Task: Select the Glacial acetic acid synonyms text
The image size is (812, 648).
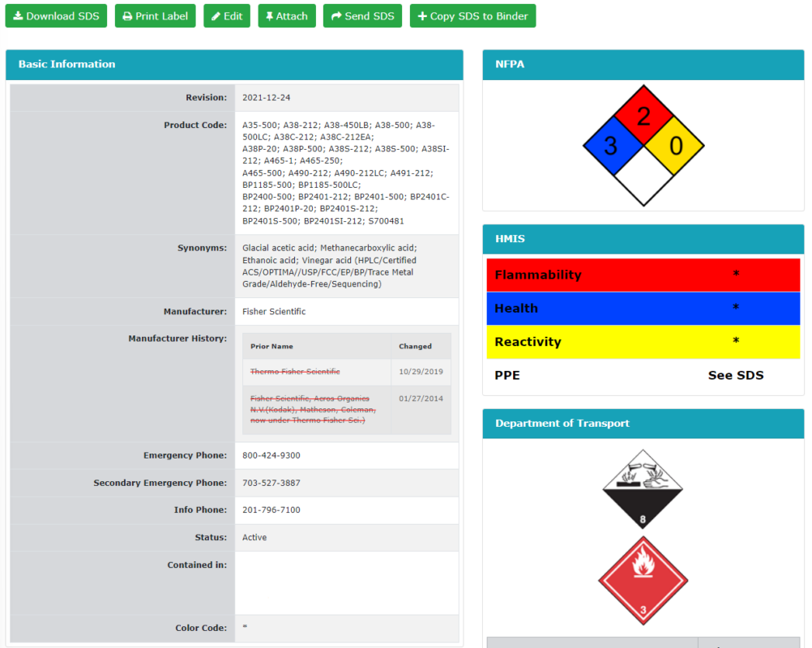Action: (329, 266)
